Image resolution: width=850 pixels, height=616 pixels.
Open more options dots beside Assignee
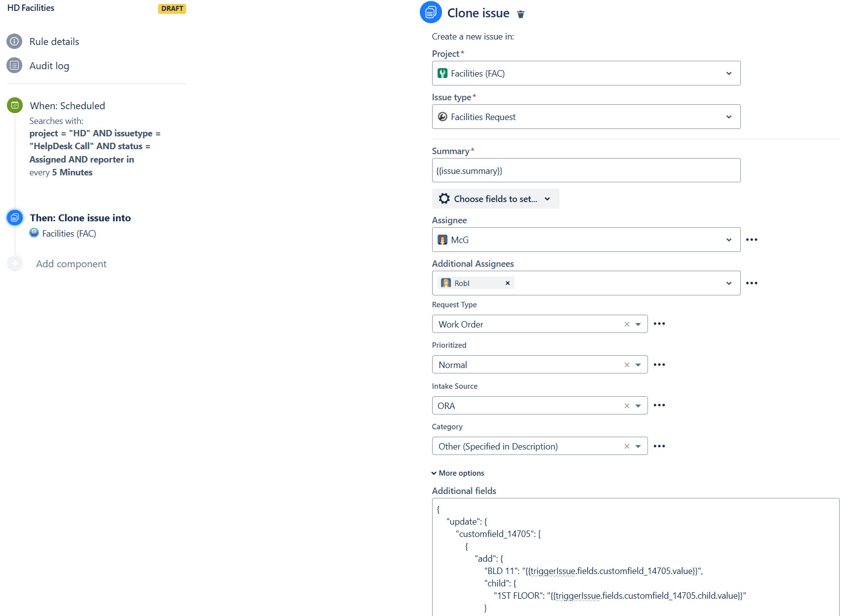(752, 240)
